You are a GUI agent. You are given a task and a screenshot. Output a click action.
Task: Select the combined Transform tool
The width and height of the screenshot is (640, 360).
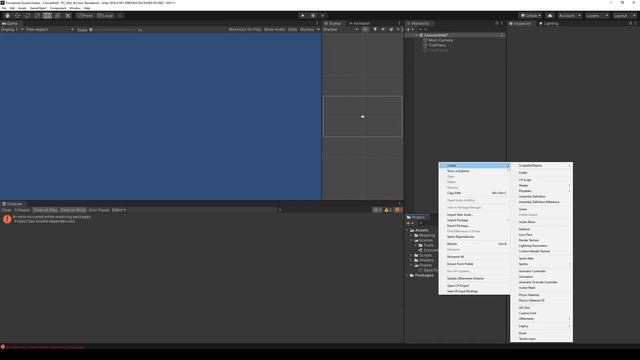(x=58, y=16)
